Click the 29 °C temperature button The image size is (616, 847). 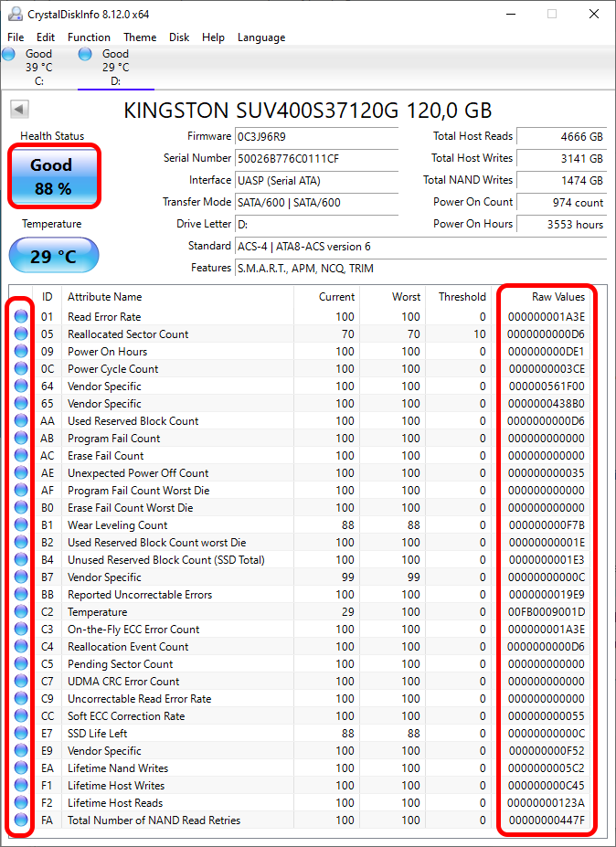54,256
